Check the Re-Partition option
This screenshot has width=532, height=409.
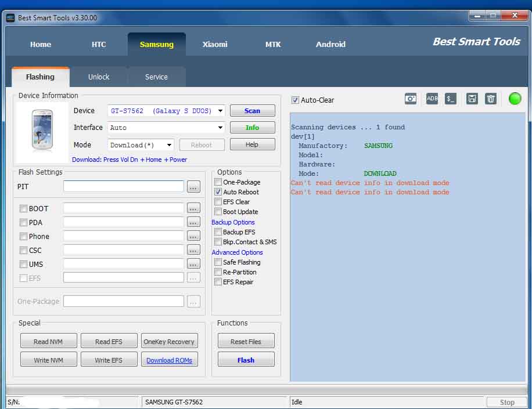(218, 272)
